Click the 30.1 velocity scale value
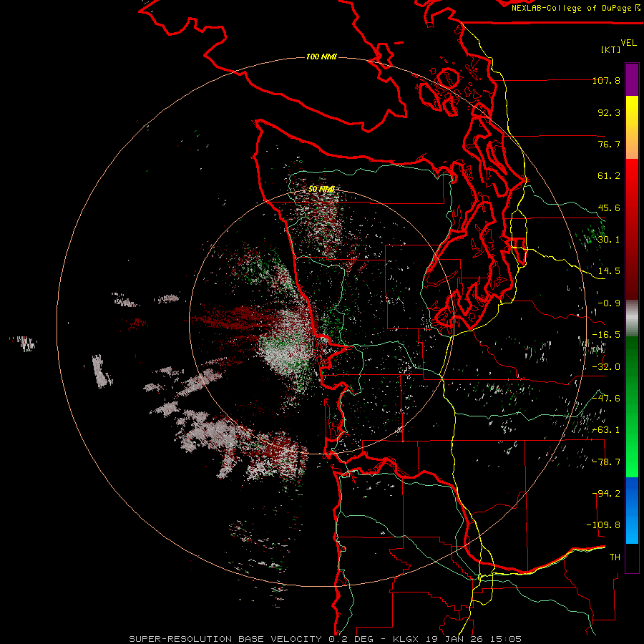This screenshot has height=644, width=644. click(609, 240)
